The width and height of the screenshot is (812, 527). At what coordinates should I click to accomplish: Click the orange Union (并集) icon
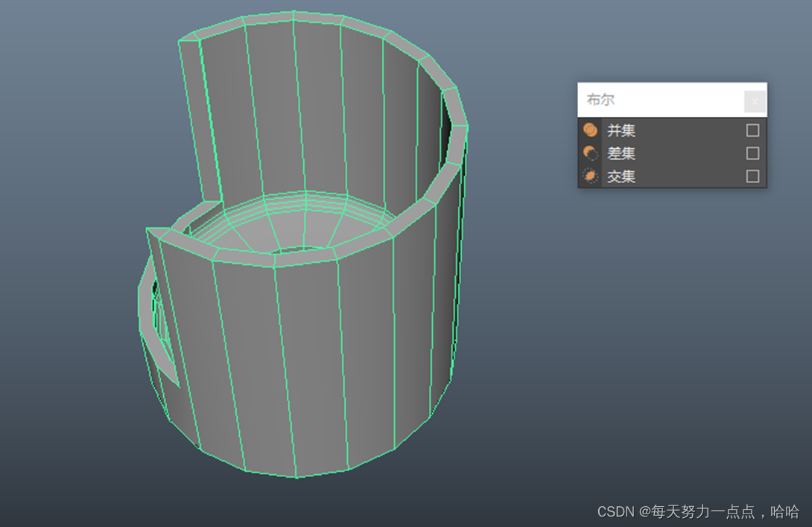pyautogui.click(x=590, y=130)
